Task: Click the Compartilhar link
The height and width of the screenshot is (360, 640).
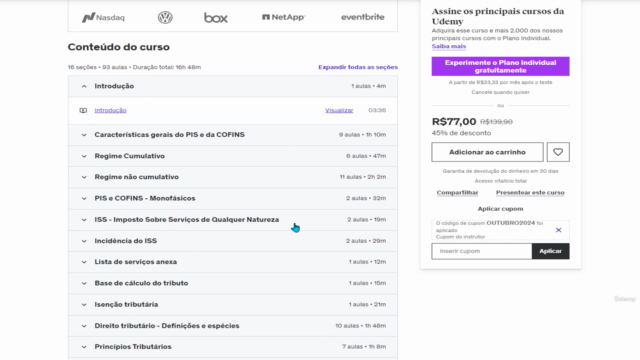Action: (457, 192)
